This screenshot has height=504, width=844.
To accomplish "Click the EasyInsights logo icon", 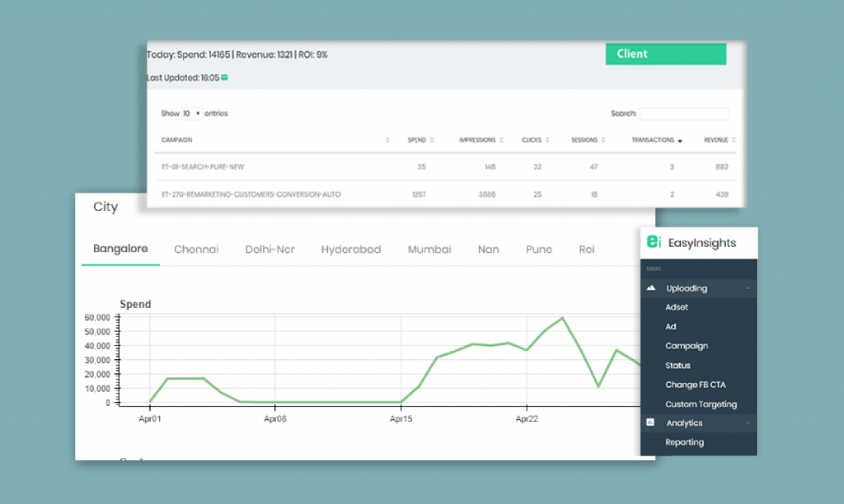I will pos(654,242).
